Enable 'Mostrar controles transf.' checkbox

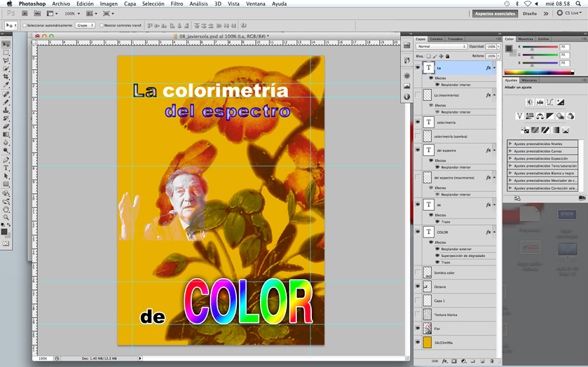click(x=101, y=25)
